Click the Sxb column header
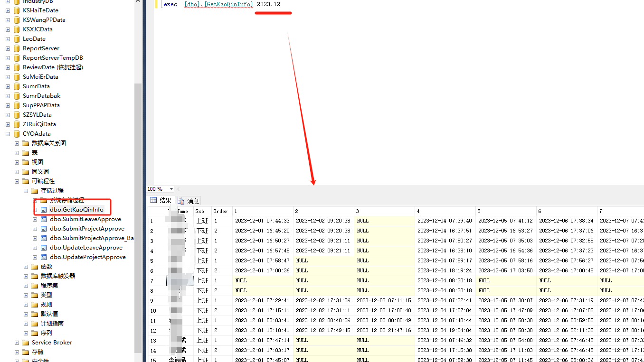The image size is (644, 362). click(202, 211)
